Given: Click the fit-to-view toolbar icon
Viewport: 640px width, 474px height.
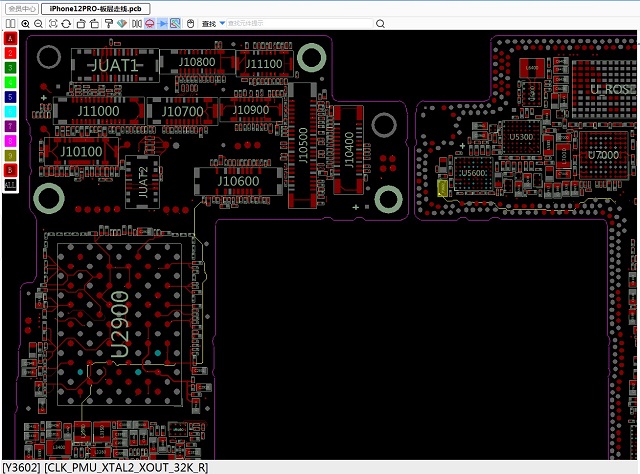Looking at the screenshot, I should point(52,23).
